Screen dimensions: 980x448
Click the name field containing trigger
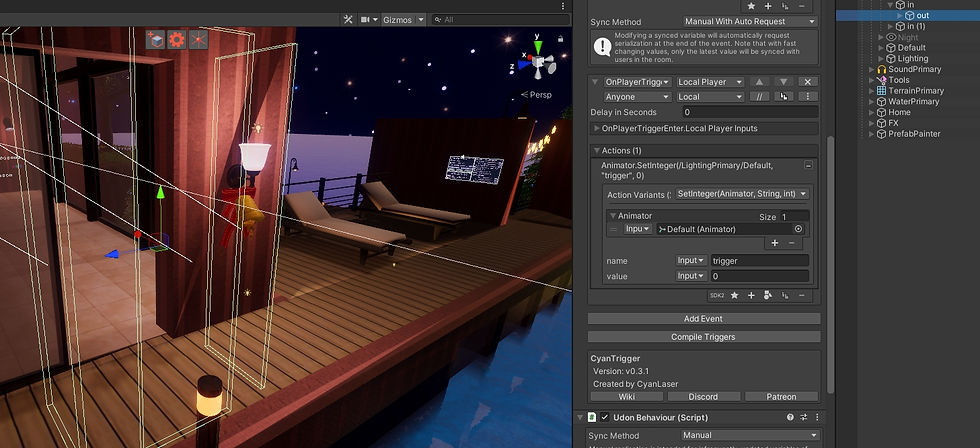[x=759, y=261]
